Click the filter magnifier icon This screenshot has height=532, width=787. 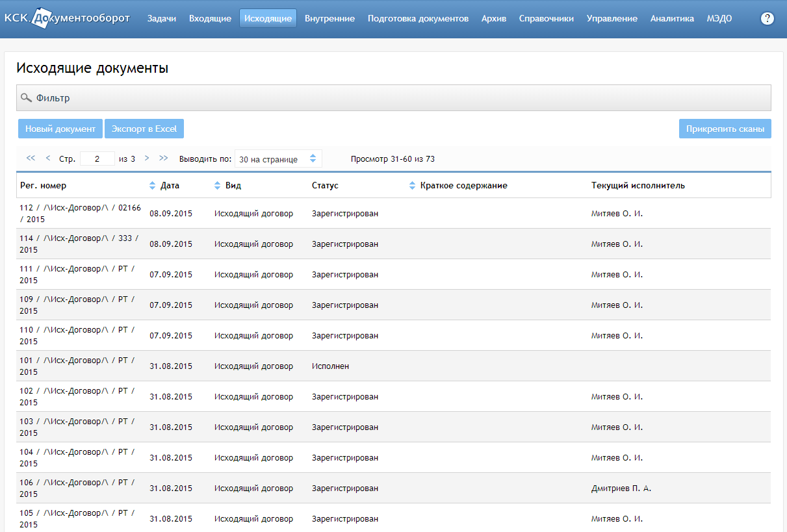[26, 98]
